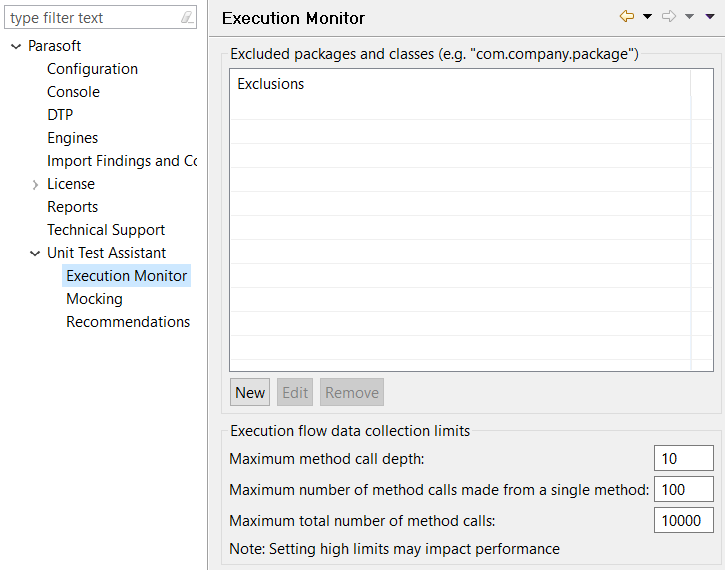Screen dimensions: 725x570
Task: Expand the License tree node
Action: [35, 184]
